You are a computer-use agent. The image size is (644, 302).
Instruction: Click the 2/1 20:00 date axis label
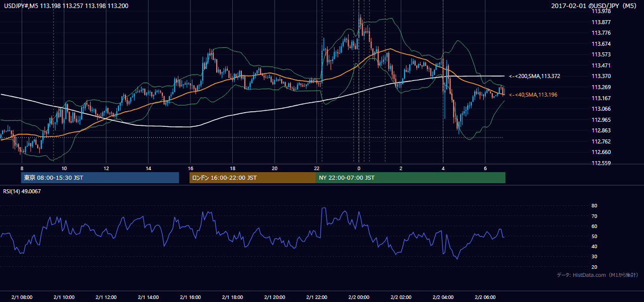click(x=274, y=297)
